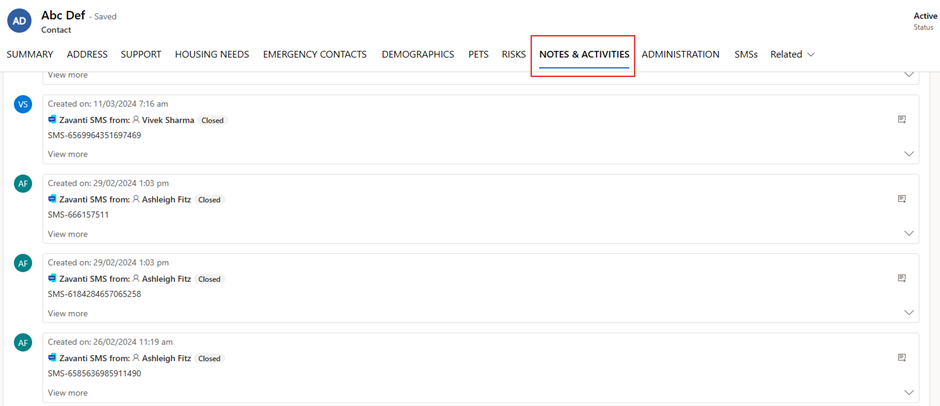
Task: Expand the SMS-6585636985911490 card chevron
Action: (909, 392)
